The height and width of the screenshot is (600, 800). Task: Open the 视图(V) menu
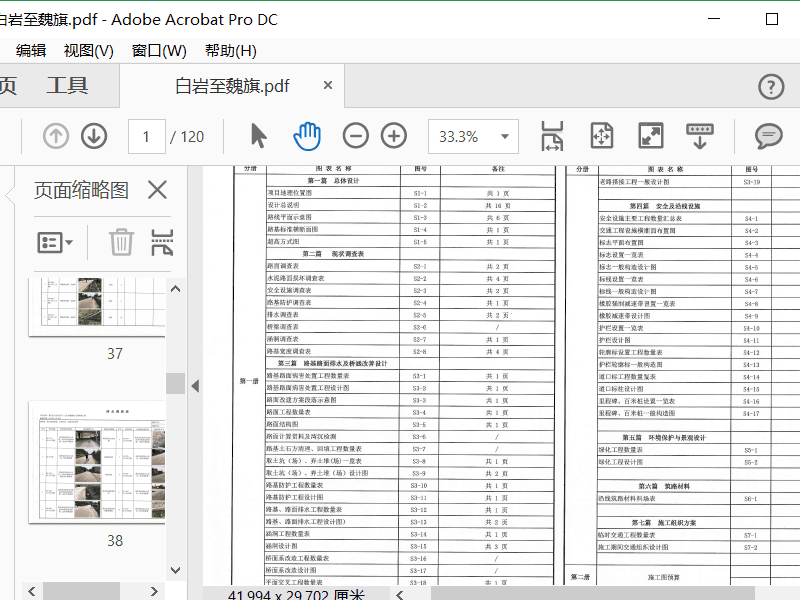point(88,51)
